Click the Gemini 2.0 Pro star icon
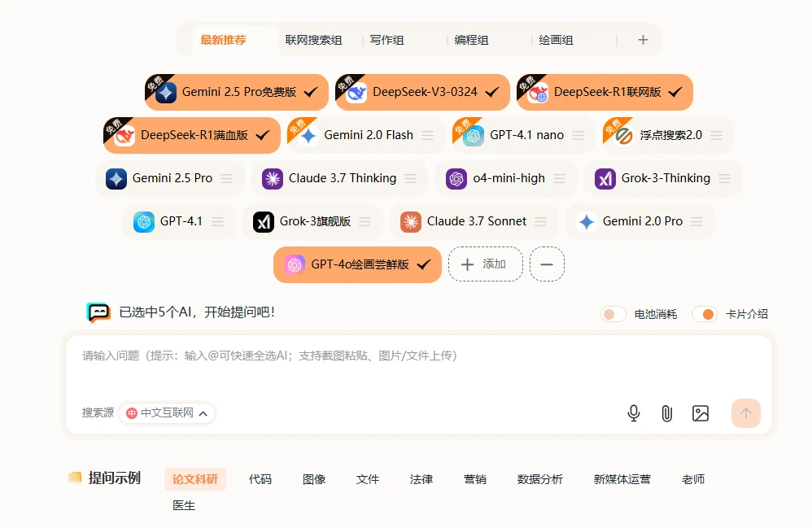This screenshot has height=528, width=812. click(586, 222)
